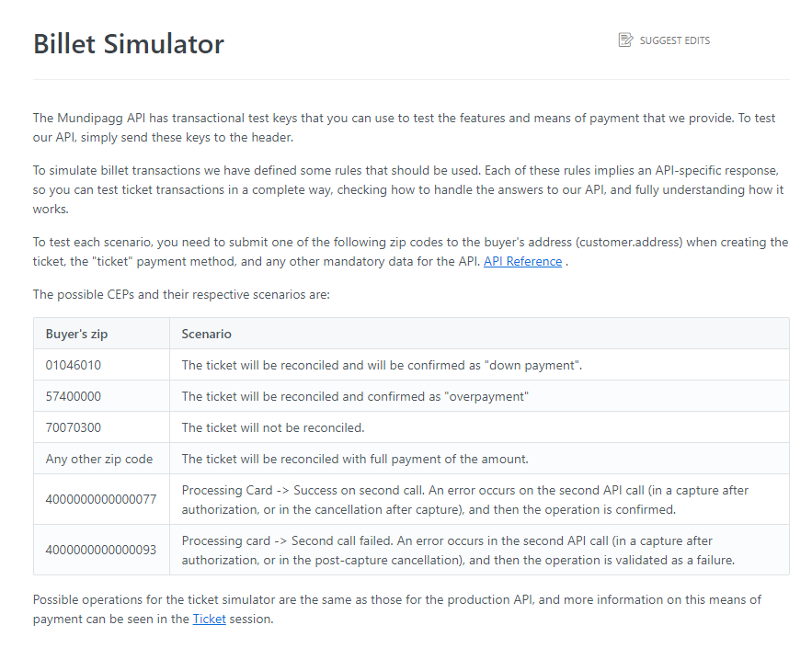Viewport: 812px width, 648px height.
Task: Select card number 4000000000000093 cell
Action: pyautogui.click(x=101, y=550)
